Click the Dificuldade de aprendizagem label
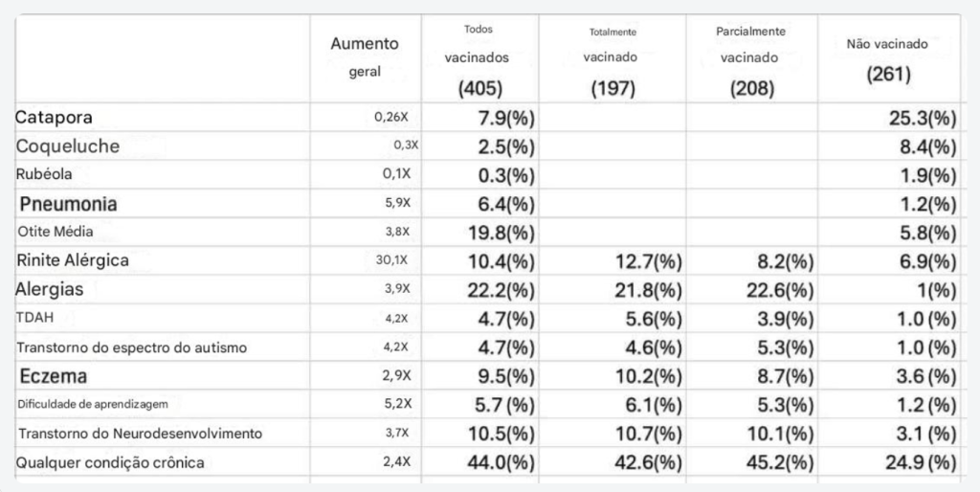This screenshot has width=980, height=492. point(93,404)
